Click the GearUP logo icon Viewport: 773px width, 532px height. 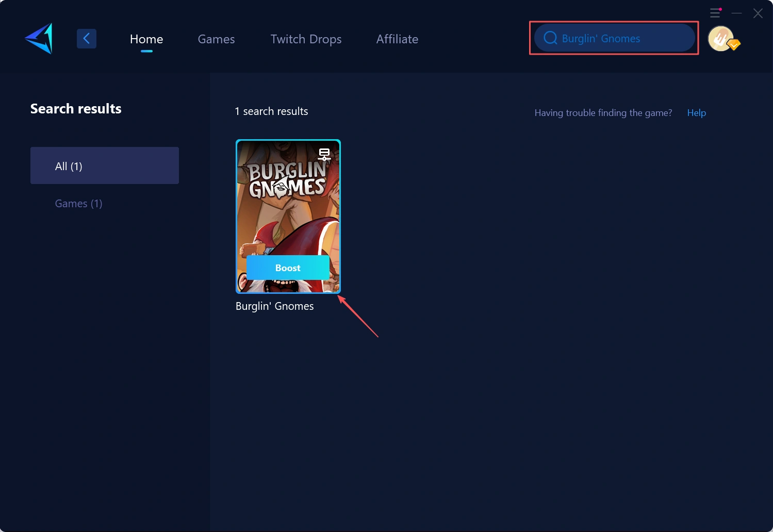(x=39, y=39)
